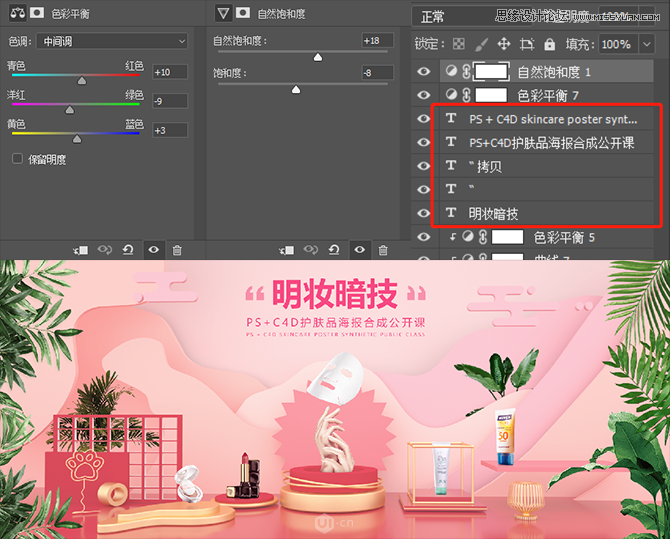Delete the Vibrance adjustment via trash icon
The image size is (670, 539).
point(380,249)
